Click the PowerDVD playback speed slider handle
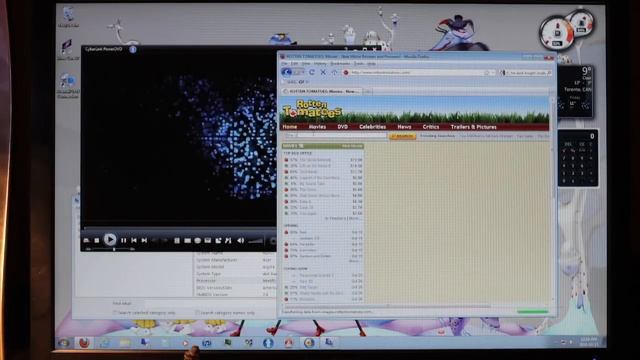The width and height of the screenshot is (640, 360). click(114, 249)
